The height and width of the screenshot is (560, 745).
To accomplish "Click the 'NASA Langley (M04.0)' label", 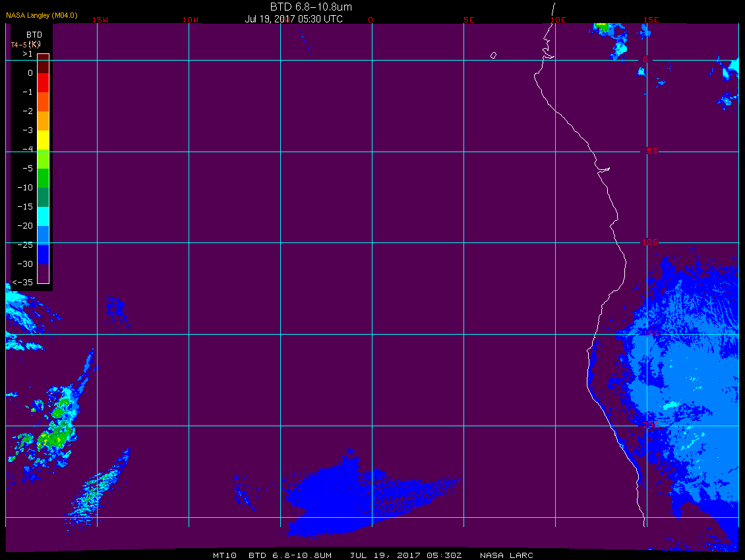I will (42, 15).
